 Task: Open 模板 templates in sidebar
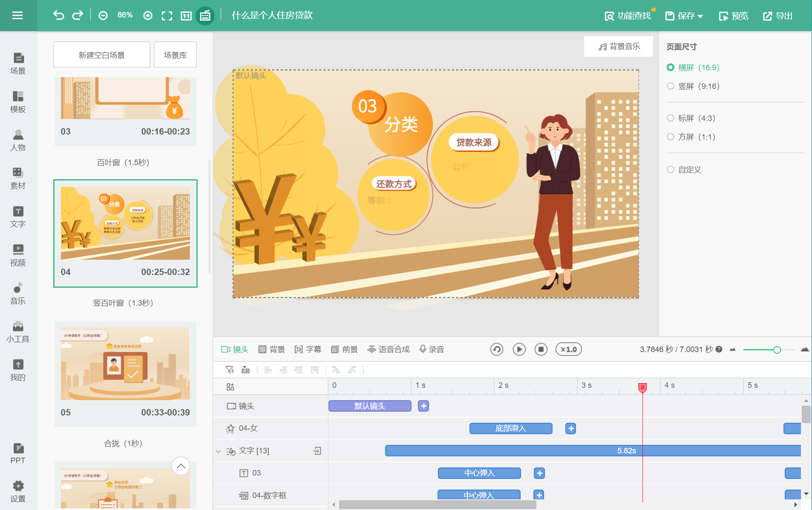[x=18, y=102]
